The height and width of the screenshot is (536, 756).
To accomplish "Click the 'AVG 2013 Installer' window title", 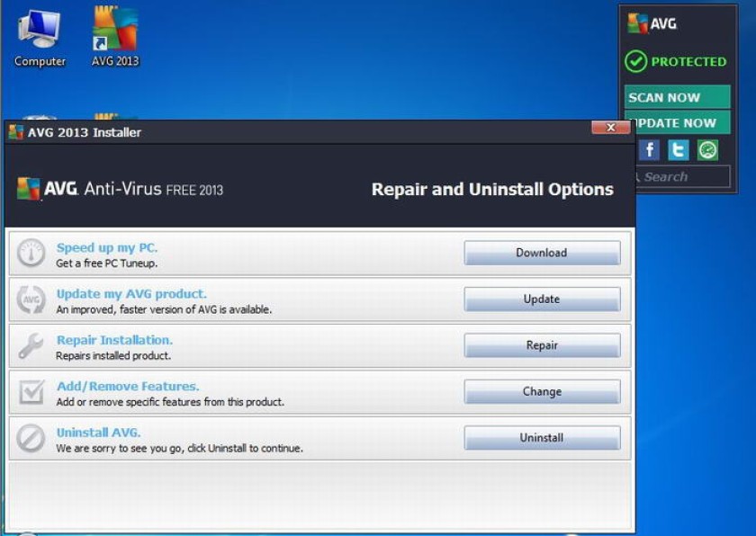I will [85, 132].
